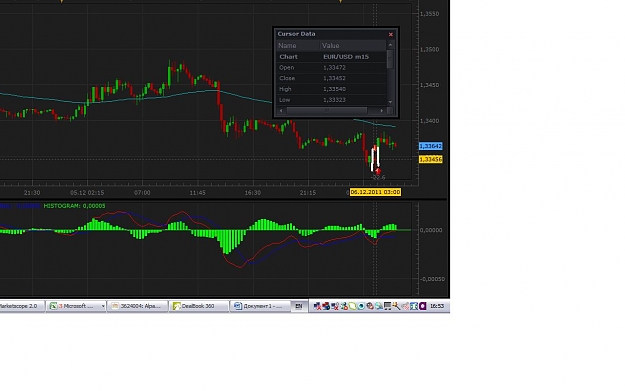Select the 1,33540 high value

(334, 89)
